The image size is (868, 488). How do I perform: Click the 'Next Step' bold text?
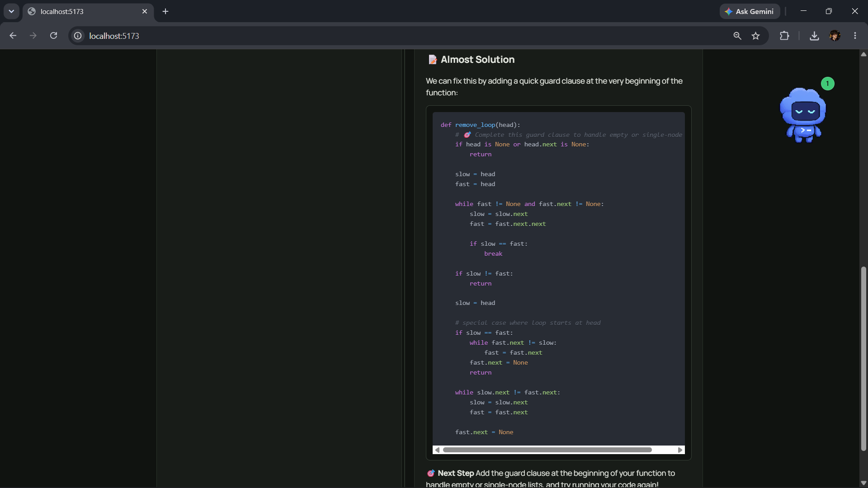coord(456,473)
